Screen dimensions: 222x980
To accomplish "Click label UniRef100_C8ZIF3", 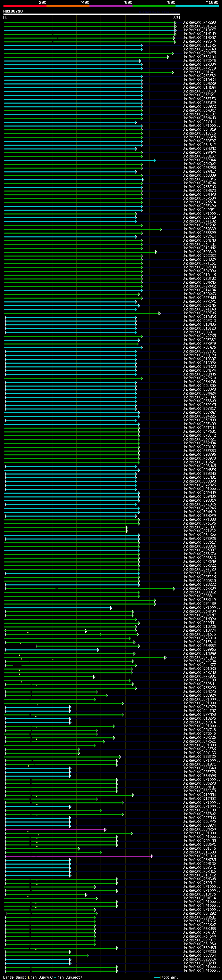I will [x=199, y=99].
